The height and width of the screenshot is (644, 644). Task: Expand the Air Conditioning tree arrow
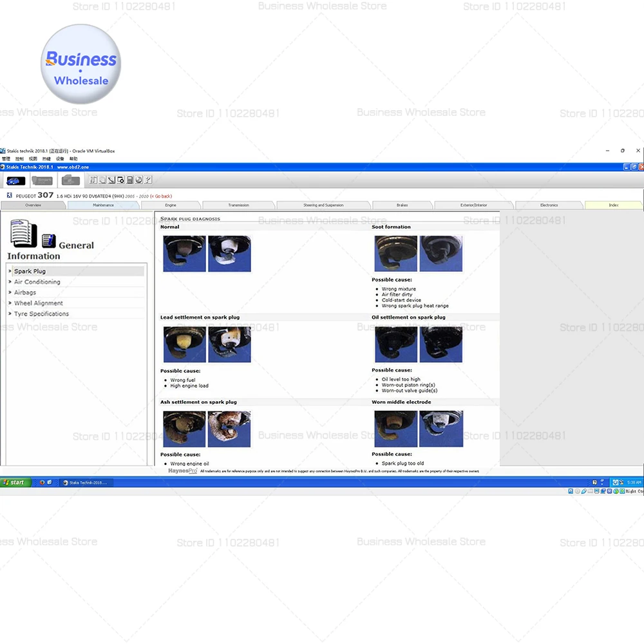[10, 282]
